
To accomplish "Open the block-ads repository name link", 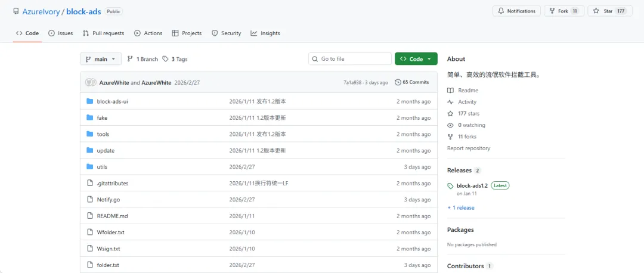I will point(84,11).
